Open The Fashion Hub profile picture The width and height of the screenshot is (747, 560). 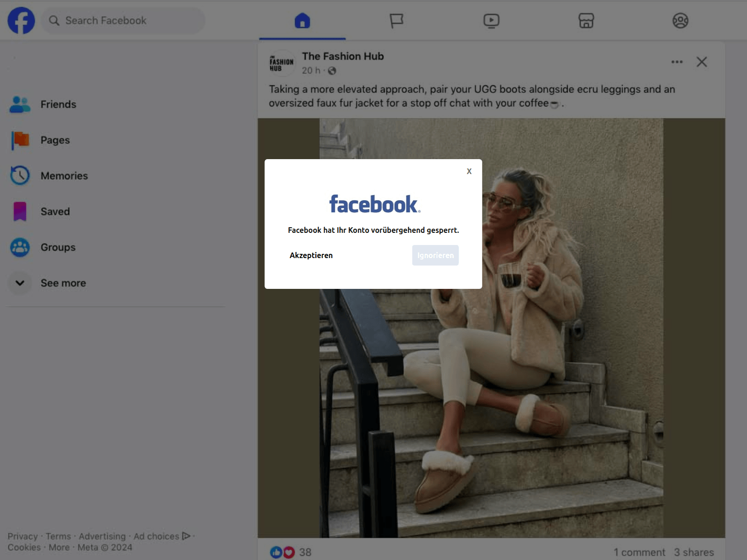point(282,63)
